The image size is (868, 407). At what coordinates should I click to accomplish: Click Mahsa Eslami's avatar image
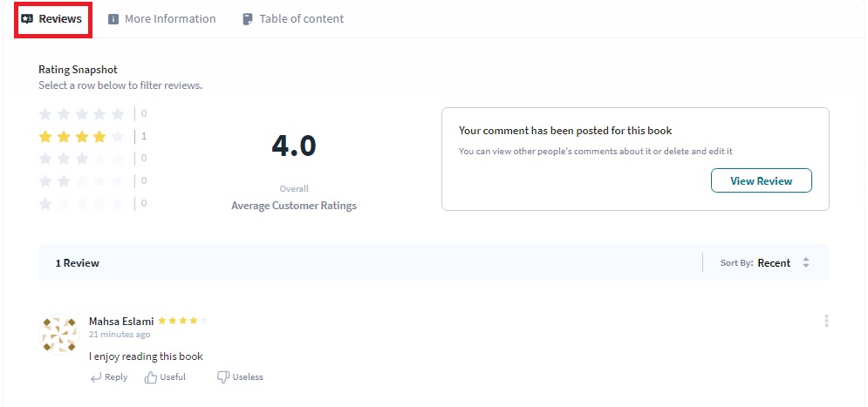point(59,335)
